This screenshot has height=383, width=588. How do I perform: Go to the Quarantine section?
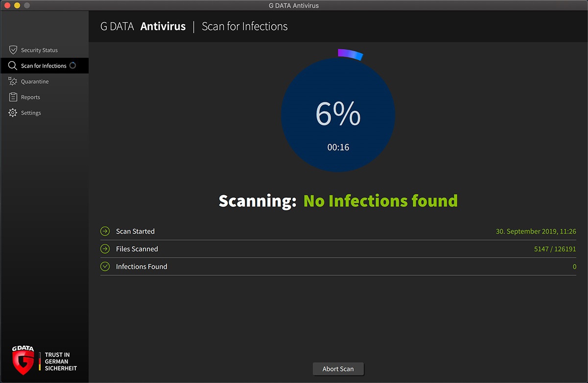coord(35,81)
